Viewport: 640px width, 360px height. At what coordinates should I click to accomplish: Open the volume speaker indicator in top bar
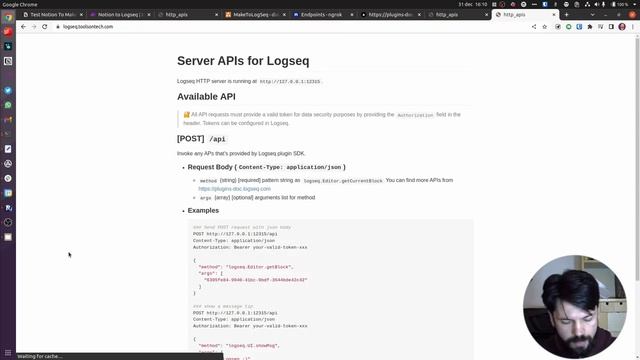click(x=596, y=4)
